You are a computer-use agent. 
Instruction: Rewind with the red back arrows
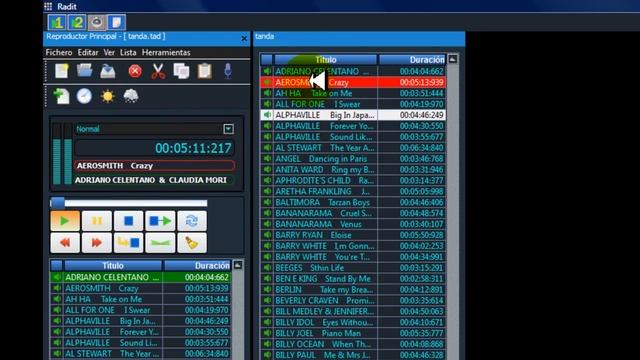tap(65, 243)
